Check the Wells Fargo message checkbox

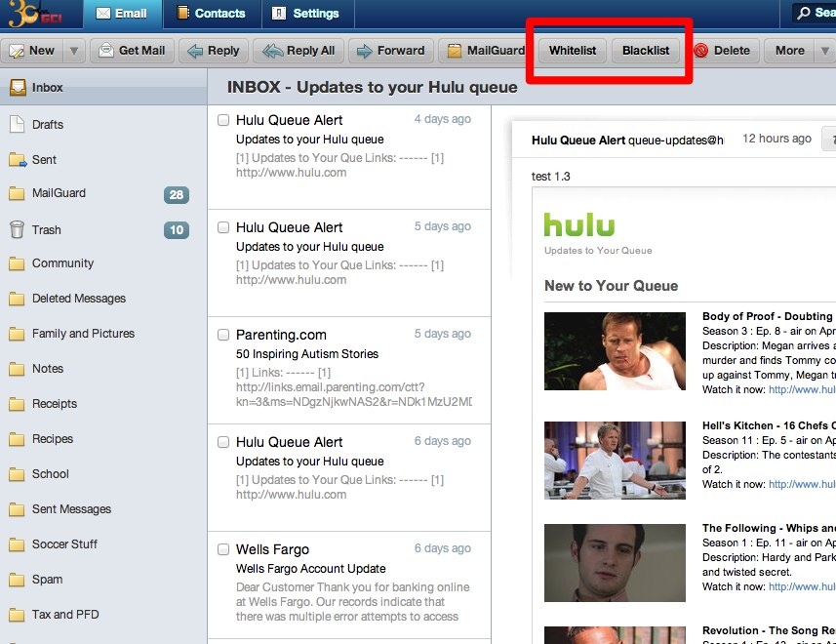223,549
